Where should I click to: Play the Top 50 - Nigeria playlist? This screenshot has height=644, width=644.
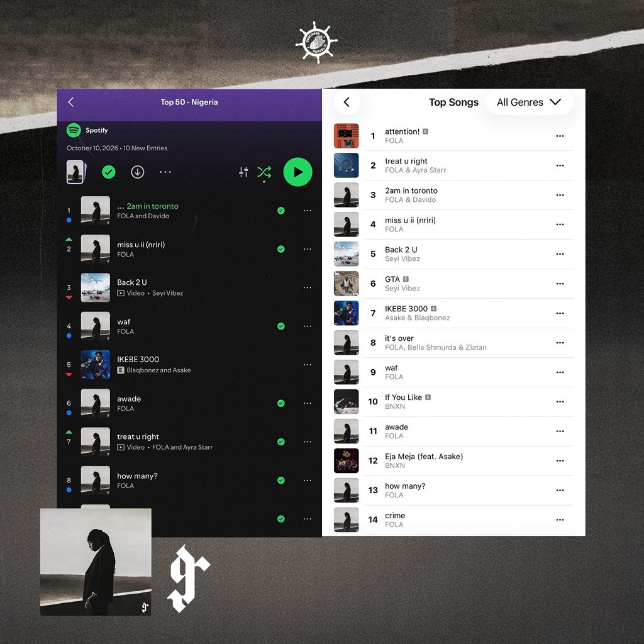(297, 172)
